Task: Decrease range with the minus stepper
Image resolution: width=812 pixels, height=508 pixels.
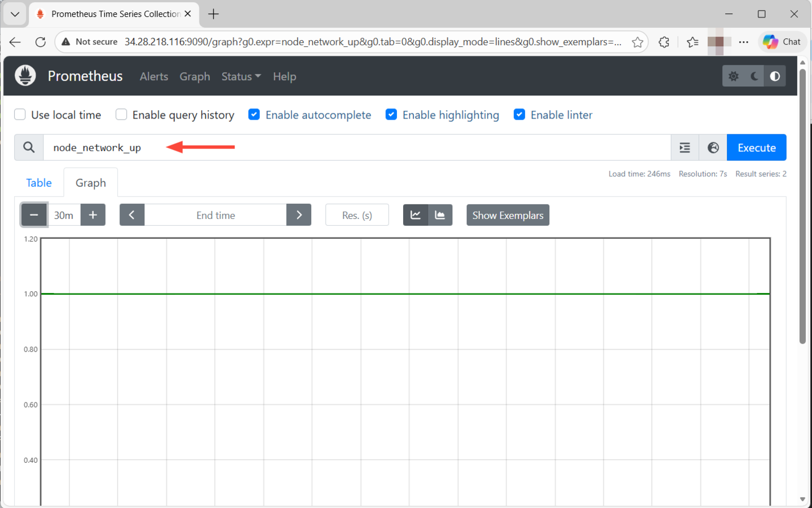Action: point(34,214)
